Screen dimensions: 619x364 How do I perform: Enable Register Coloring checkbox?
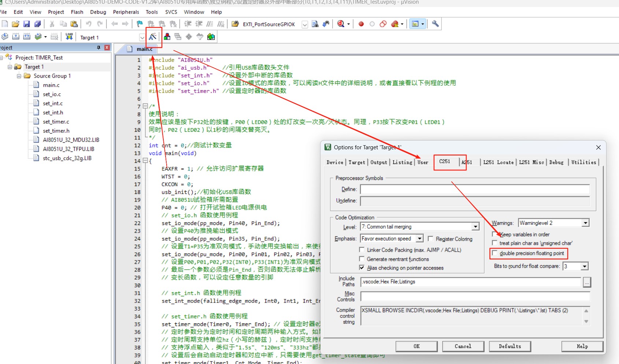(x=430, y=239)
